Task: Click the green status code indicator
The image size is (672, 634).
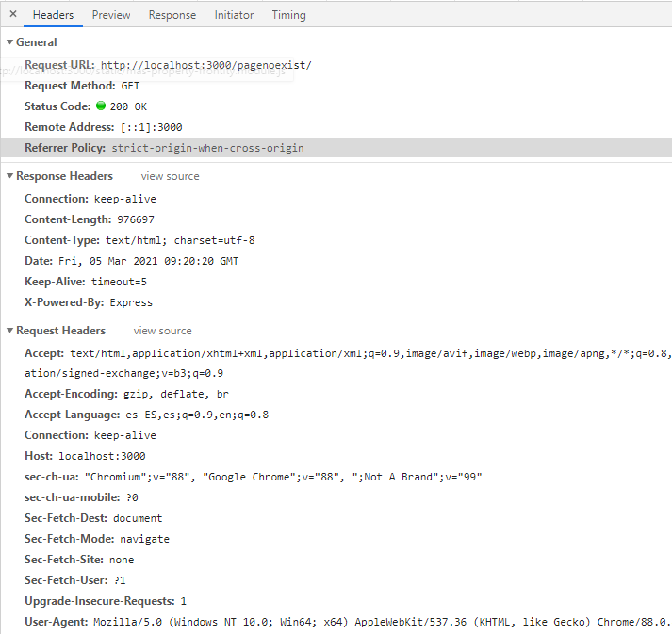Action: click(101, 106)
